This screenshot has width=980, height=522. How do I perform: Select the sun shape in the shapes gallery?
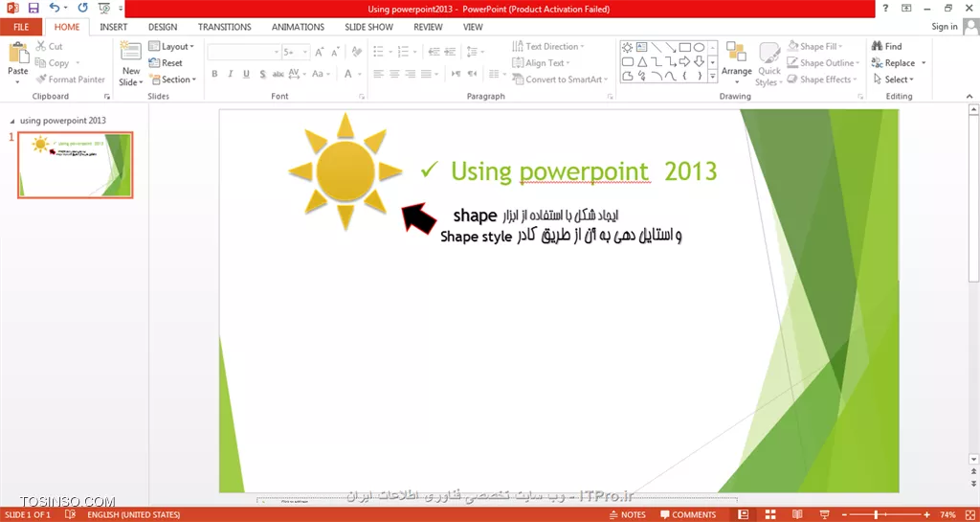pos(627,47)
